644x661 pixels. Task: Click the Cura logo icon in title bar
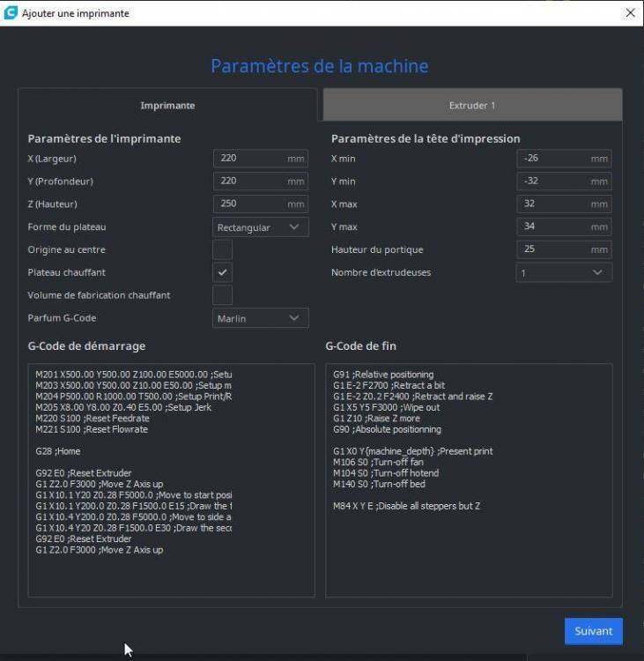pos(11,12)
